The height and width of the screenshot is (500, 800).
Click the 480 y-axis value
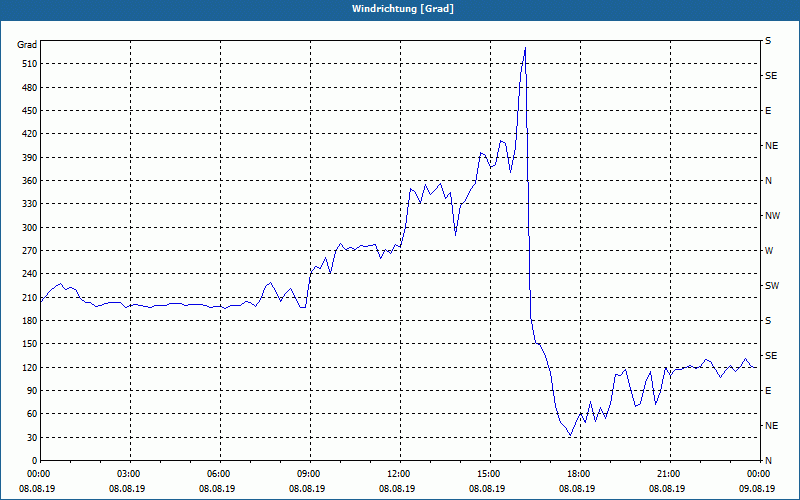point(31,87)
